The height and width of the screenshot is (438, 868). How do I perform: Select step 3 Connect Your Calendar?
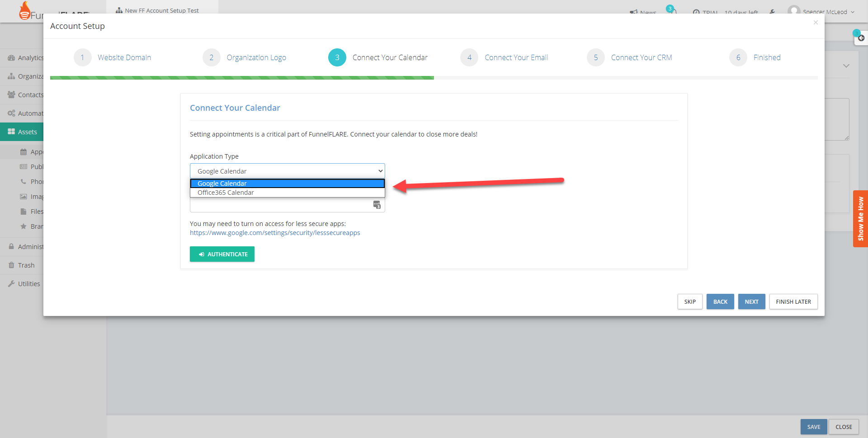tap(378, 57)
